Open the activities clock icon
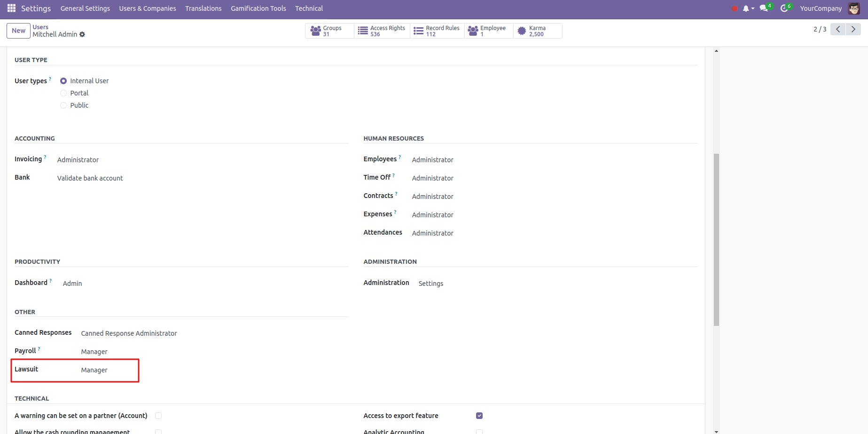This screenshot has height=434, width=868. (x=784, y=8)
